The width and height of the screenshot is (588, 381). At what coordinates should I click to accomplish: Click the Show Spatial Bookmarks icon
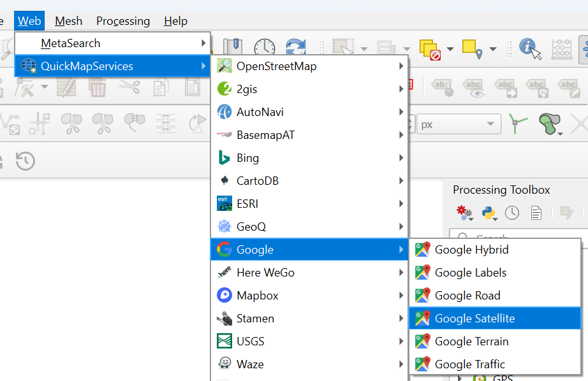pos(233,48)
